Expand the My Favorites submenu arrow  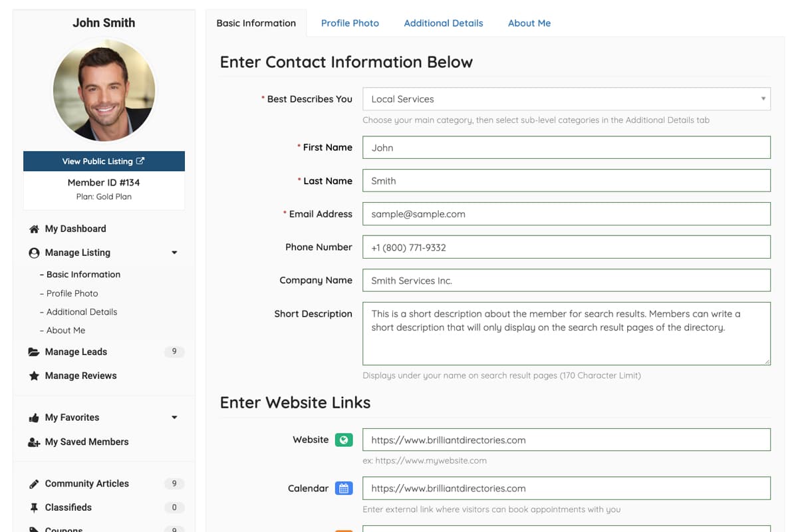174,418
